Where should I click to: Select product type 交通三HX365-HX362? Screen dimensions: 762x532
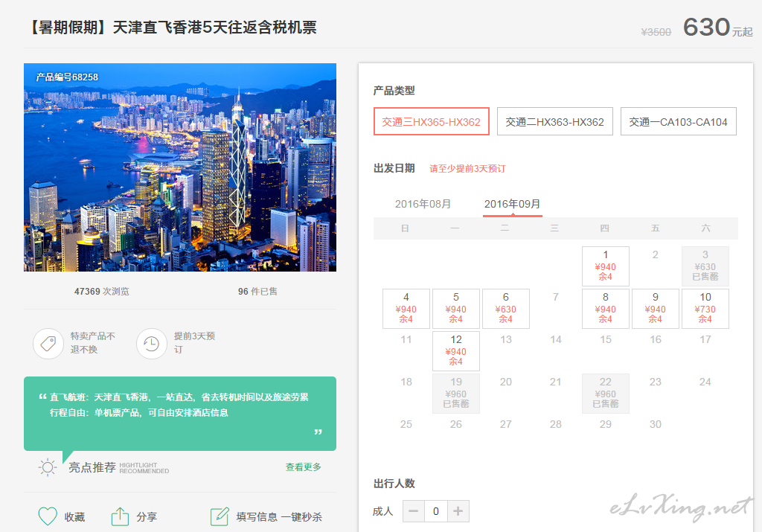[431, 121]
